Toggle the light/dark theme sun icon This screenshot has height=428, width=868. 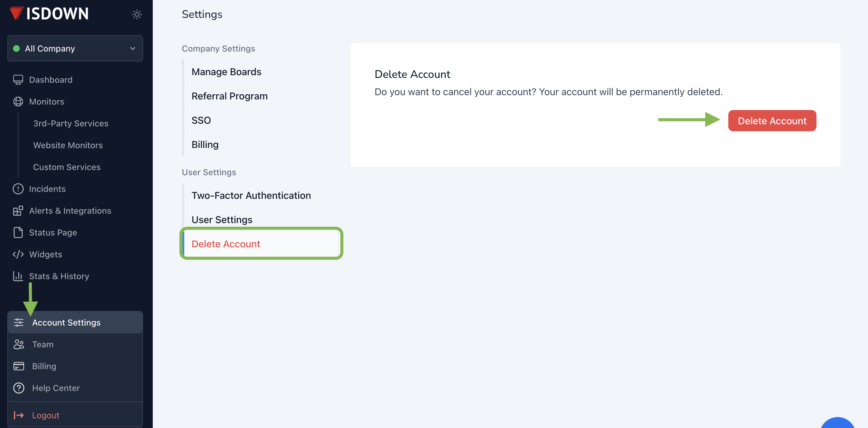[x=136, y=15]
